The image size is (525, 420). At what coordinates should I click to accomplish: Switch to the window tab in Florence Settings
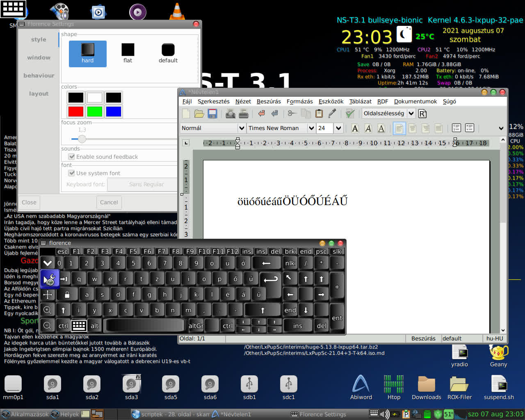pos(39,58)
